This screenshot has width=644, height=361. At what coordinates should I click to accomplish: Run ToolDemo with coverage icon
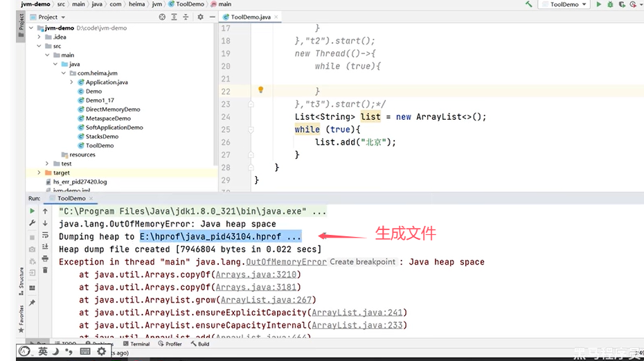pos(622,4)
